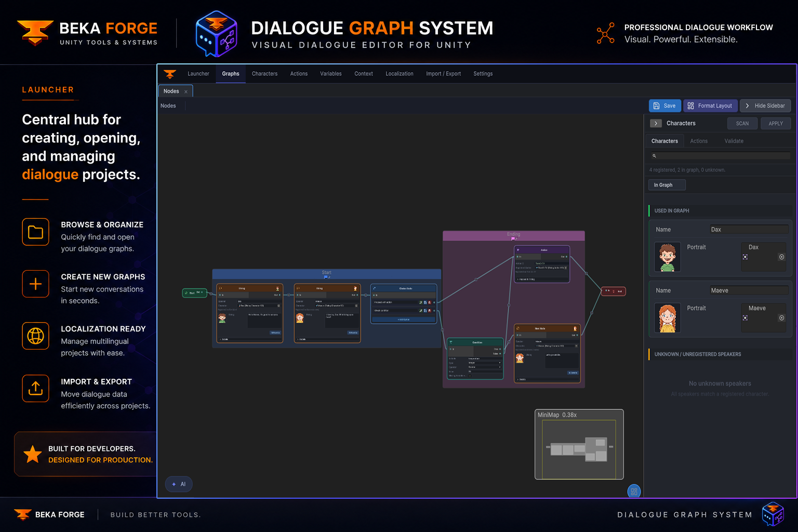This screenshot has height=532, width=798.
Task: Expand Details in the first dialog node
Action: pyautogui.click(x=250, y=339)
